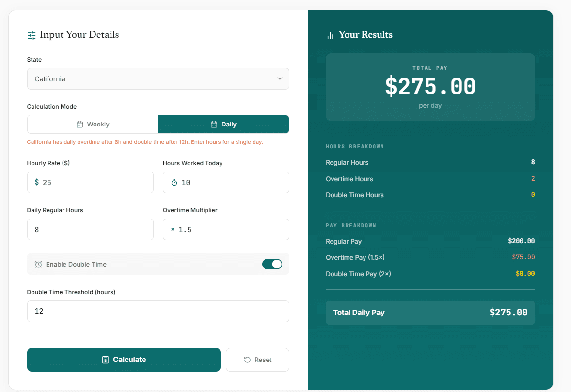Select the Daily Regular Hours input field
Image resolution: width=571 pixels, height=392 pixels.
90,229
